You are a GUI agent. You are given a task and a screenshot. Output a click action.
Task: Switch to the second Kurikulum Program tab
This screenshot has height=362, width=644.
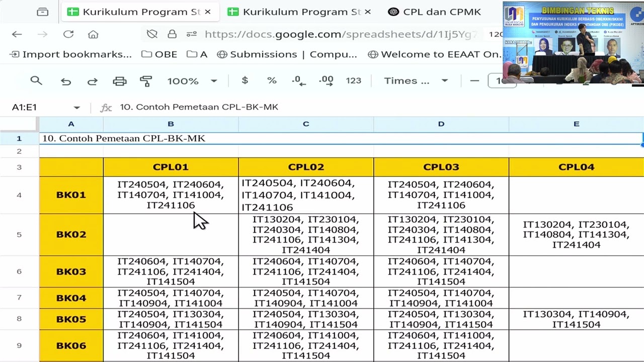tap(299, 12)
